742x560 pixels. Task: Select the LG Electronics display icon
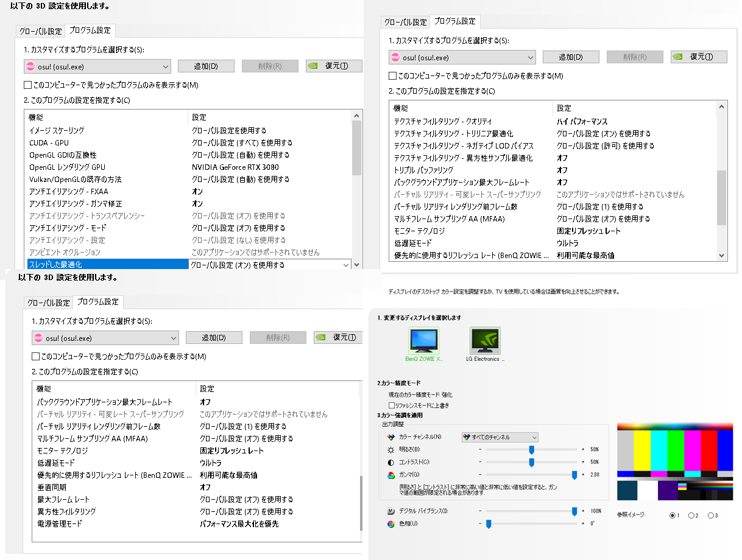pos(485,341)
